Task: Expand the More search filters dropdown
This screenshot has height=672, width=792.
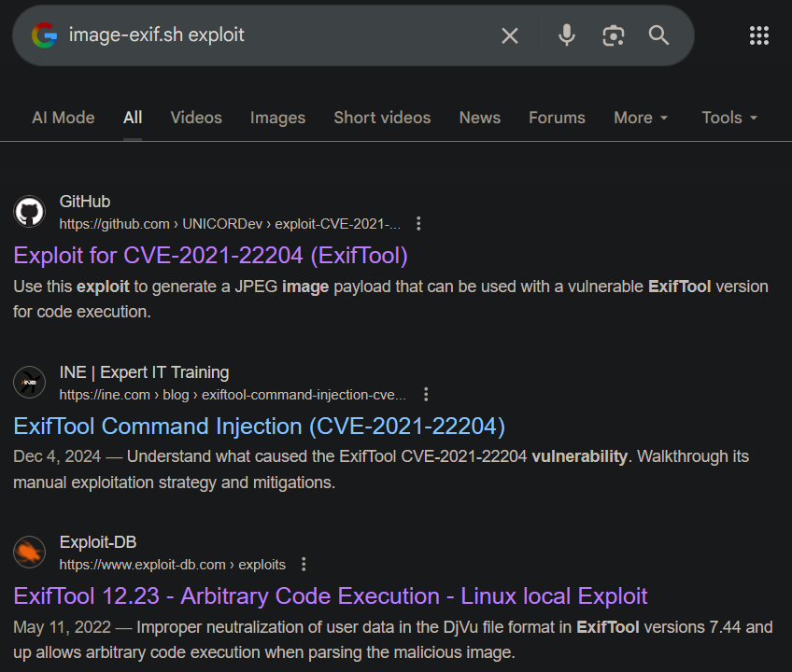Action: (x=641, y=118)
